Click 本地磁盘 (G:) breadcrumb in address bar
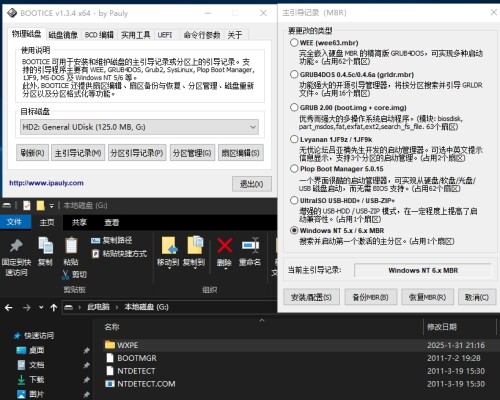The height and width of the screenshot is (400, 500). click(146, 307)
